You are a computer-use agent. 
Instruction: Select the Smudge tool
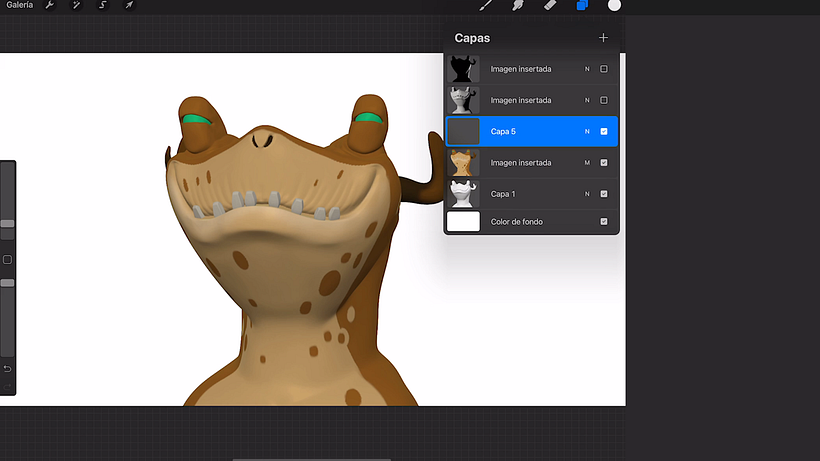click(518, 5)
